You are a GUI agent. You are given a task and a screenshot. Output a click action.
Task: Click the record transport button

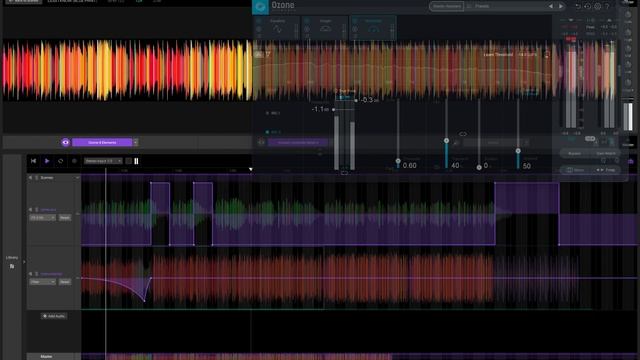(74, 161)
